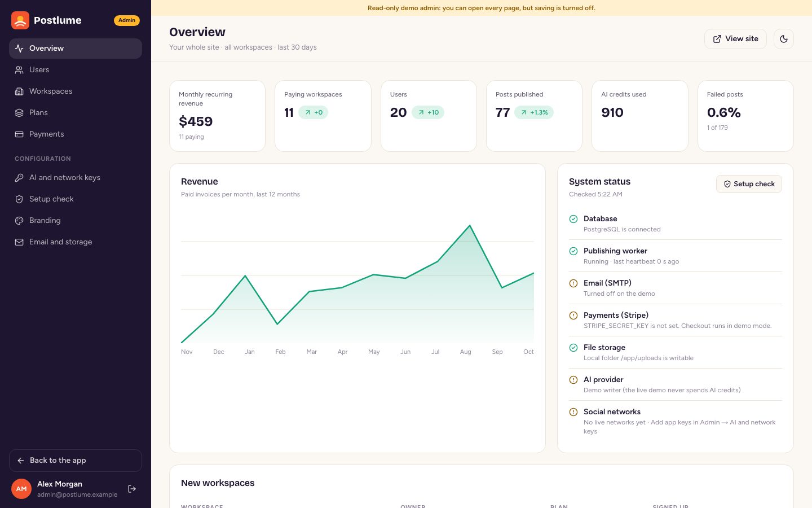Click the read-only demo admin banner text
The height and width of the screenshot is (508, 812).
(x=482, y=8)
